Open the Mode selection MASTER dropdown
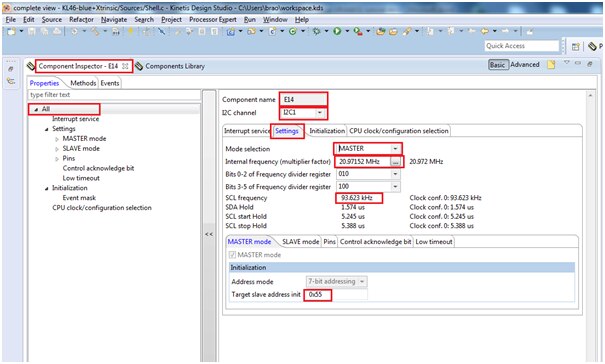Viewport: 605px width, 364px height. click(x=395, y=149)
